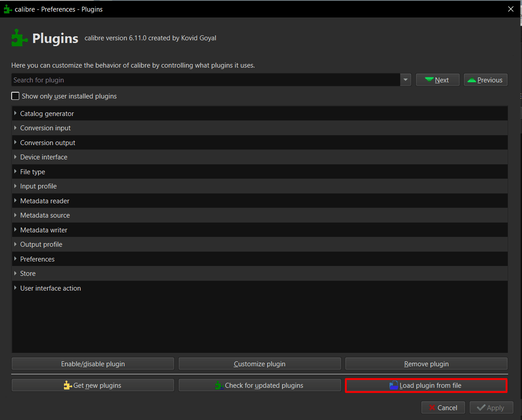
Task: Enable Show only user installed plugins checkbox
Action: [x=16, y=96]
